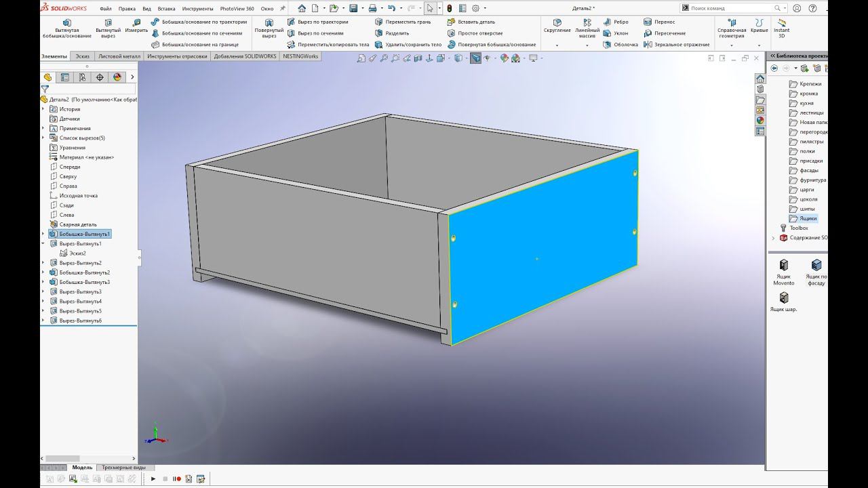This screenshot has width=868, height=488.
Task: Open the DisplayManager appearance tab icon
Action: (x=117, y=77)
